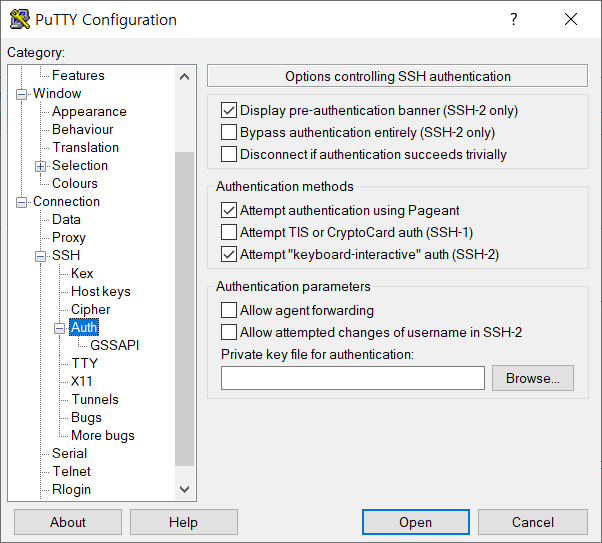Close the PuTTY Configuration dialog
This screenshot has width=602, height=543.
[571, 19]
